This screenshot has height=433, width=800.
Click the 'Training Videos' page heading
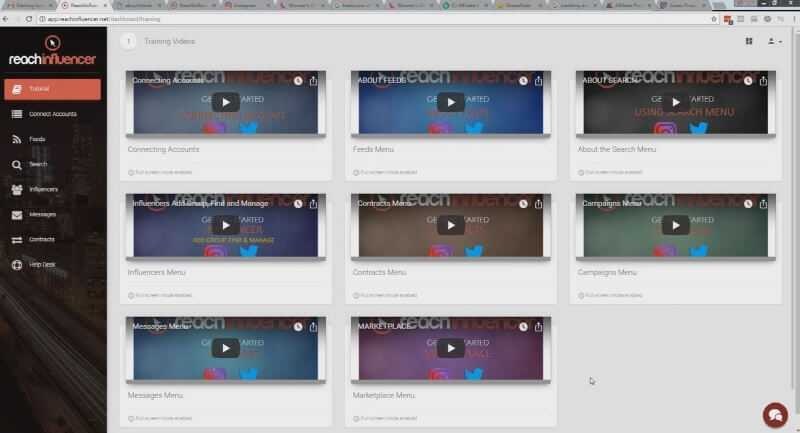(x=169, y=41)
